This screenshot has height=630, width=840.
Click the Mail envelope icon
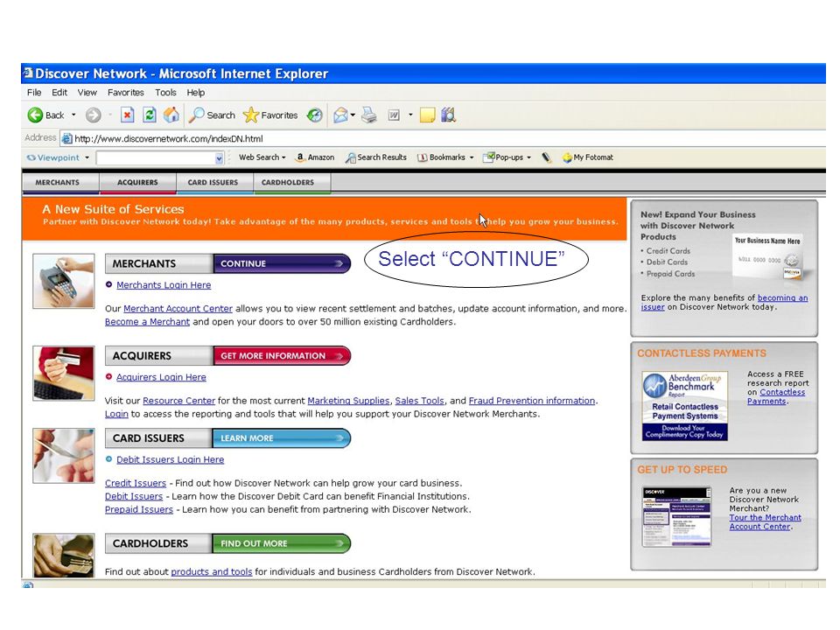tap(340, 115)
